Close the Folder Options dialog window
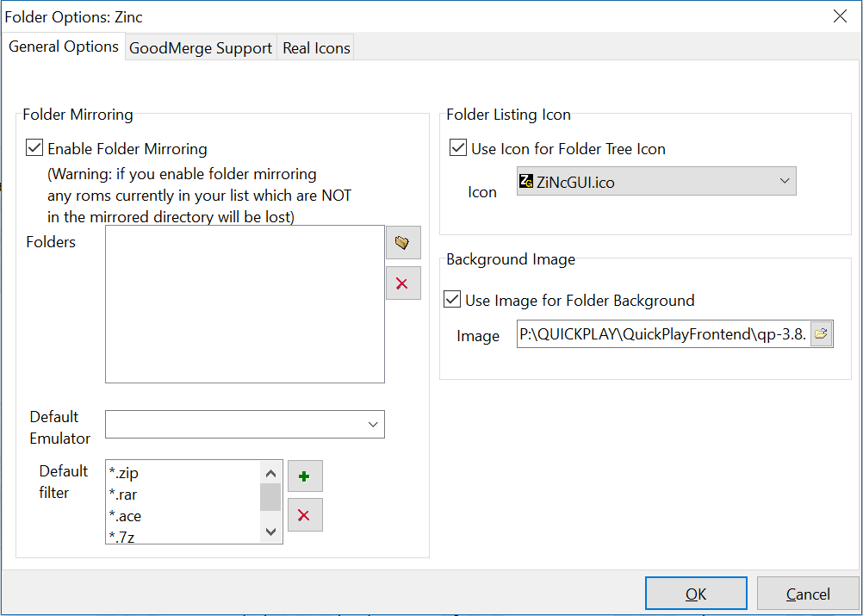The width and height of the screenshot is (863, 616). 840,16
